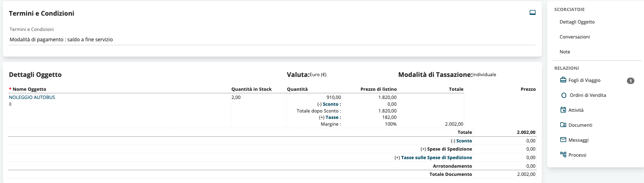This screenshot has width=644, height=183.
Task: Open Tasse sulle Spese di Spedizione link
Action: tap(437, 158)
